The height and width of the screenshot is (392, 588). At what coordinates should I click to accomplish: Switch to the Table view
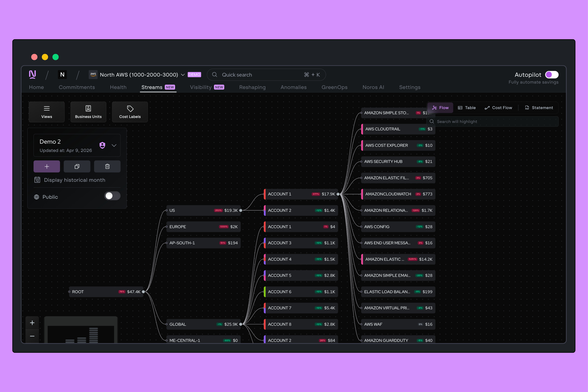[x=467, y=108]
